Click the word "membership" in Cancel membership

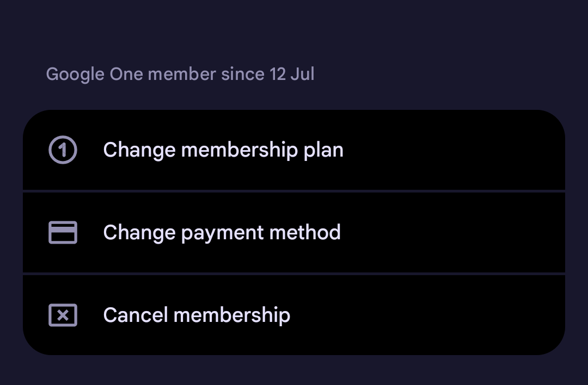[232, 315]
